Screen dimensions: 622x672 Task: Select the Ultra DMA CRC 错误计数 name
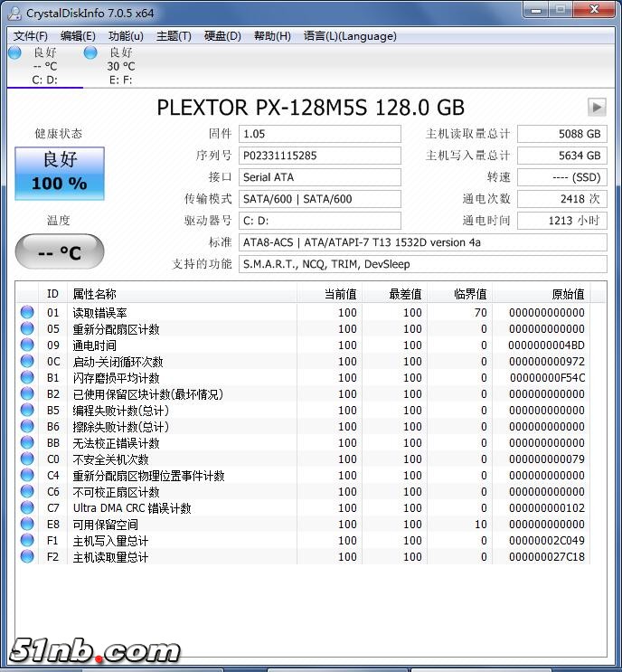tap(132, 508)
